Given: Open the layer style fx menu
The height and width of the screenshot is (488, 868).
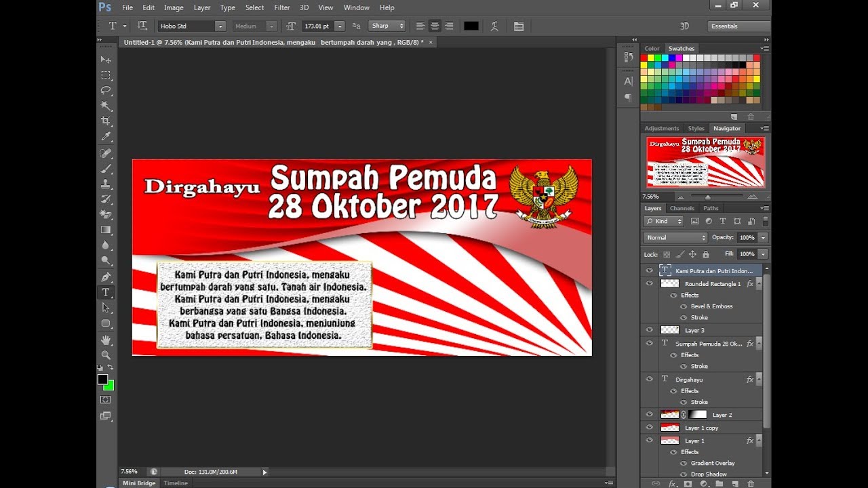Looking at the screenshot, I should tap(672, 484).
